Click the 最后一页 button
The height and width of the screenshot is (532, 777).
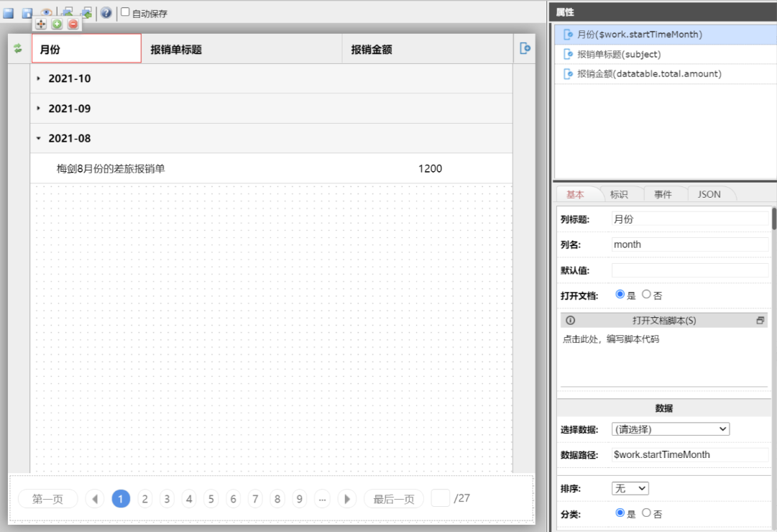[393, 499]
